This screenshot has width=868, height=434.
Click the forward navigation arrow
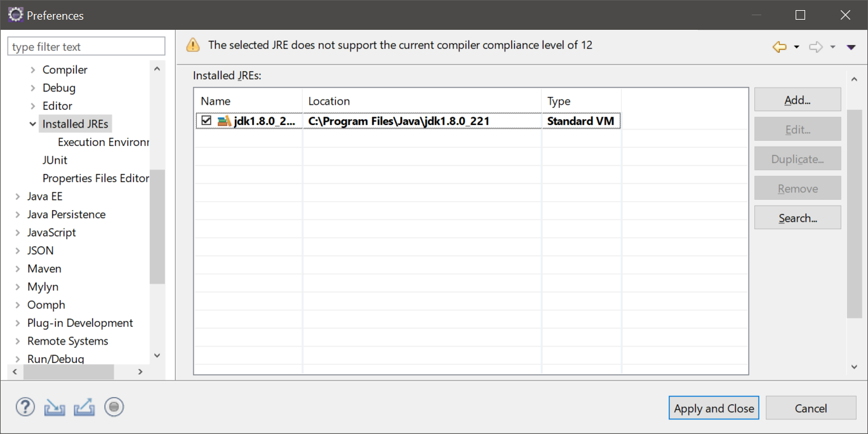815,46
